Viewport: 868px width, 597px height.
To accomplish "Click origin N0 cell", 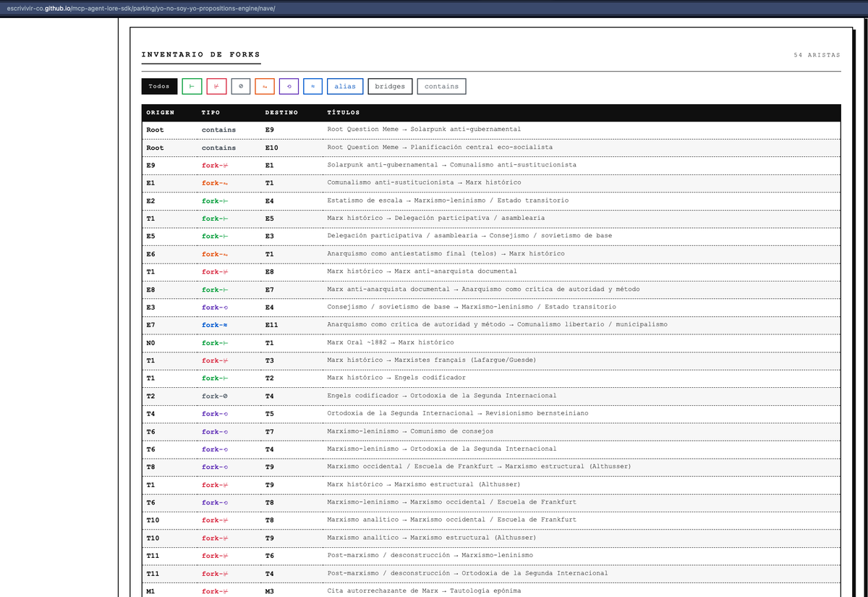I will pos(150,342).
